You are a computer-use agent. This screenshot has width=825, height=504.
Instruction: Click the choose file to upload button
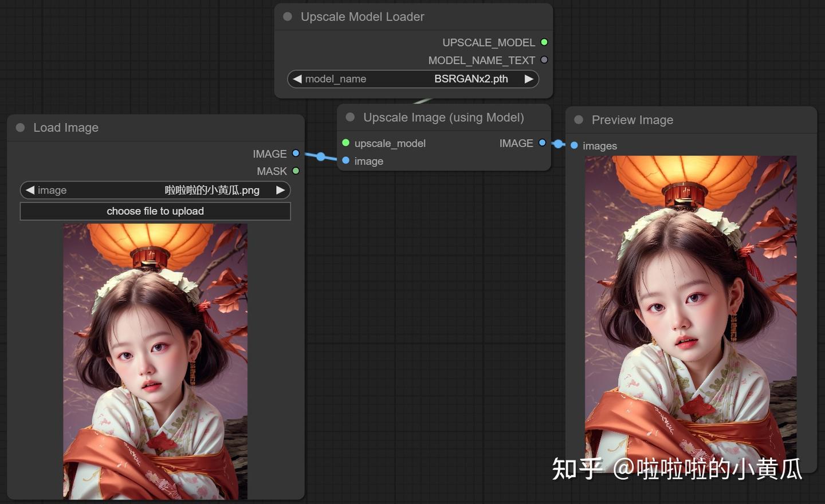[155, 211]
